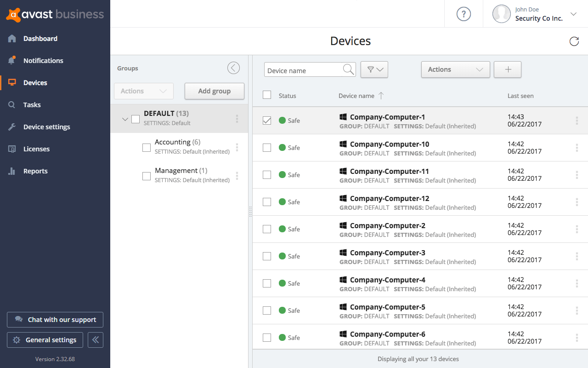Click the Add group button
Image resolution: width=588 pixels, height=368 pixels.
tap(214, 91)
